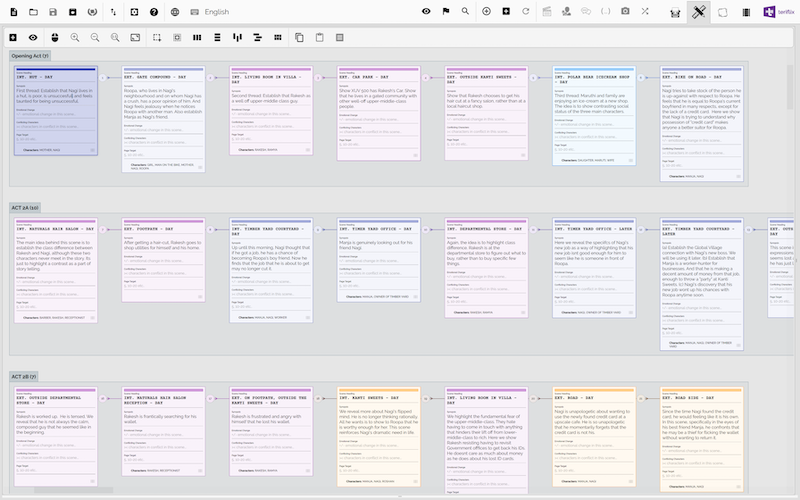The image size is (800, 500).
Task: Select the INT. NATURALS HAIR SALON - DAY card in ACT 2A
Action: coord(56,271)
